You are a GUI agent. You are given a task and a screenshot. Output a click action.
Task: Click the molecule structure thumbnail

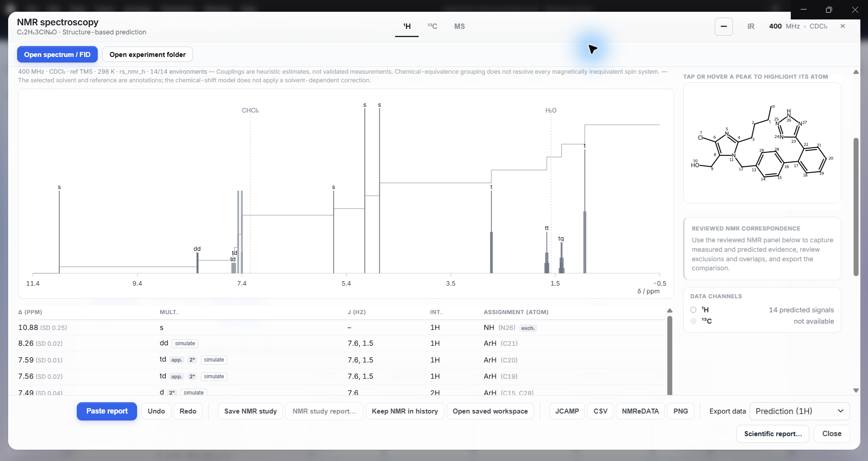[x=762, y=143]
